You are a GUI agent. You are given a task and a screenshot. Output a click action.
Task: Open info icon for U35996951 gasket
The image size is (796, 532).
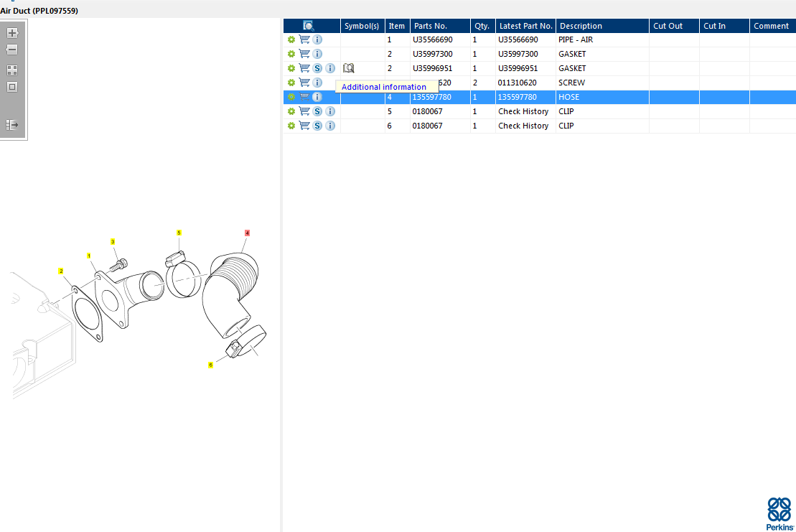(x=330, y=68)
